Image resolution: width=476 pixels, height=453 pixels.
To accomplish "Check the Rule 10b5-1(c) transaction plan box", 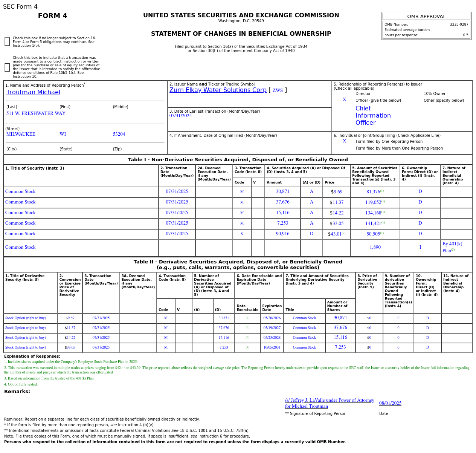I will [7, 67].
